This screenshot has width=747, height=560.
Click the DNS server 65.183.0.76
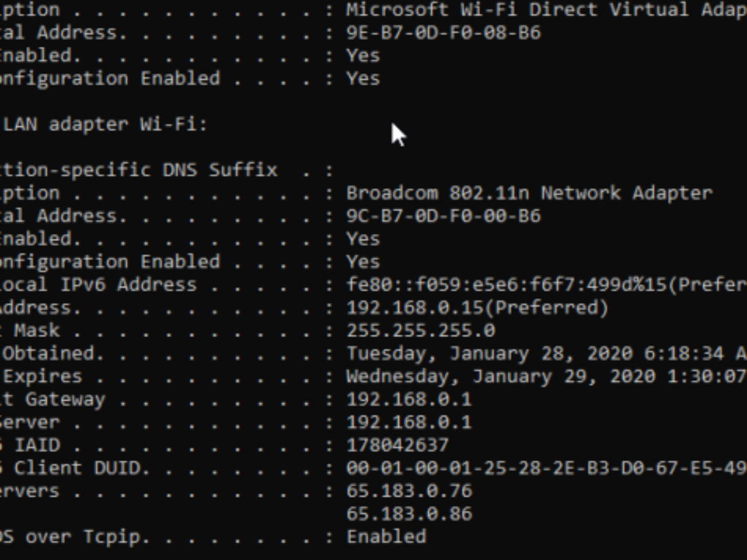pos(409,491)
